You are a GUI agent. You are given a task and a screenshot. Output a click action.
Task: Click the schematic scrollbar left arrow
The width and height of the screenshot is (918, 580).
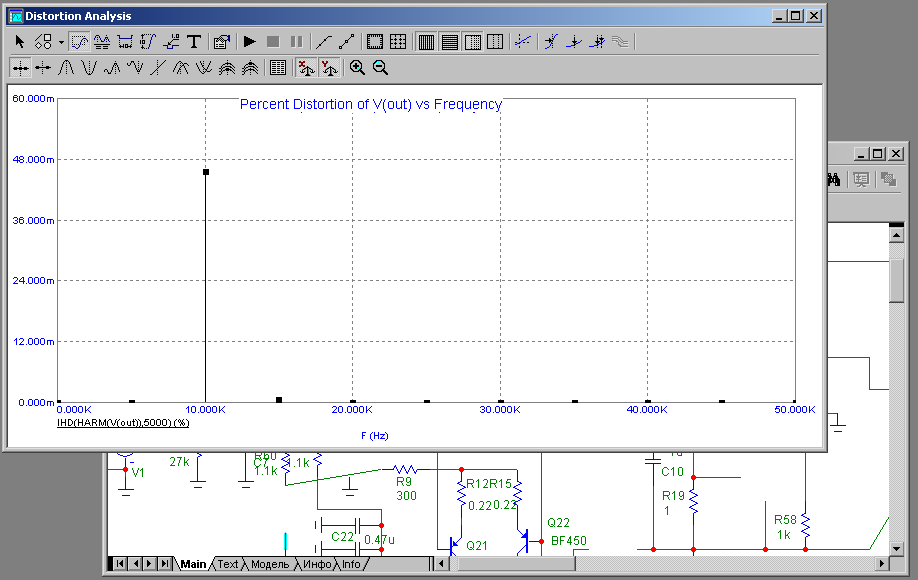click(443, 564)
